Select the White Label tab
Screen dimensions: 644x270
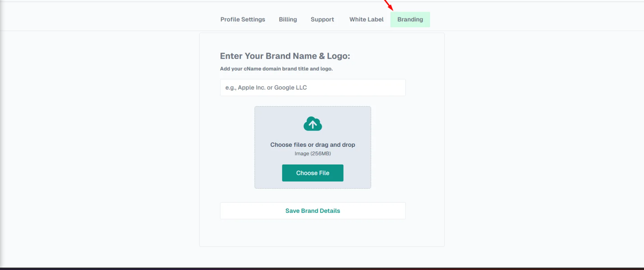[x=366, y=19]
